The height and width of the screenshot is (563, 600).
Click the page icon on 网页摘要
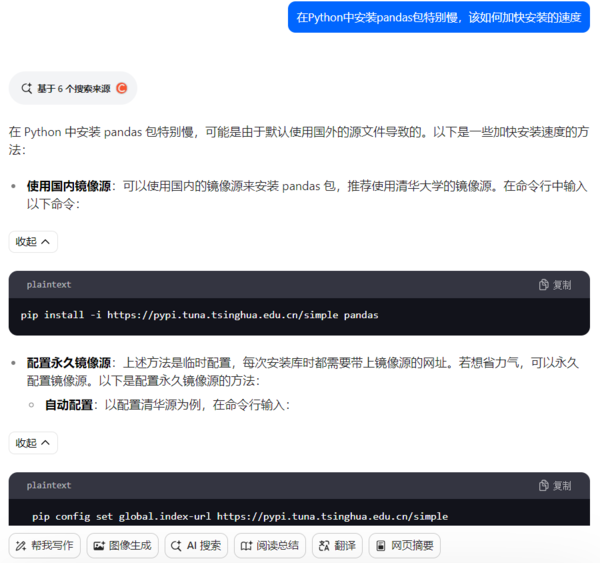[x=380, y=546]
